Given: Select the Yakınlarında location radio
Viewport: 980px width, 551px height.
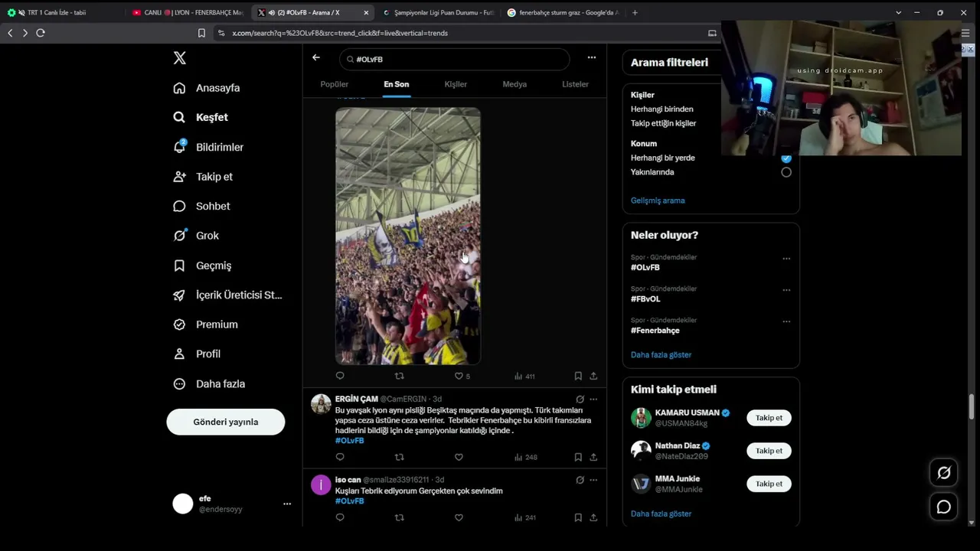Looking at the screenshot, I should click(x=786, y=172).
